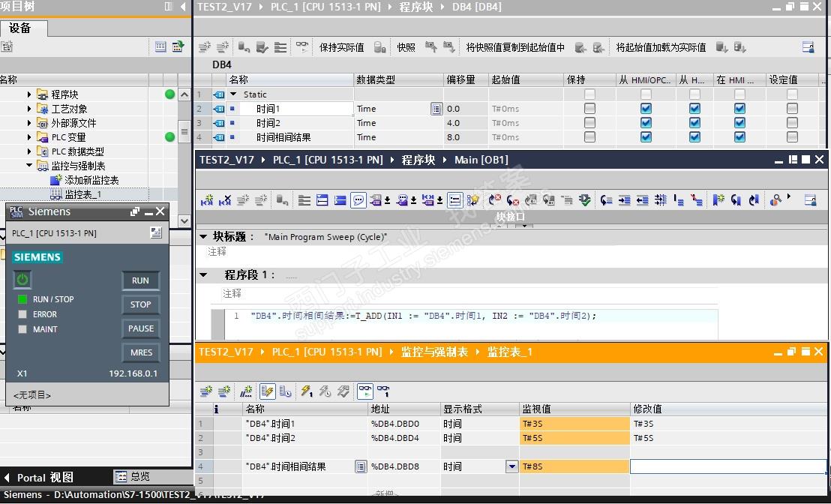Screen dimensions: 831x504
Task: Click indent text icon in Main toolbar
Action: 625,199
